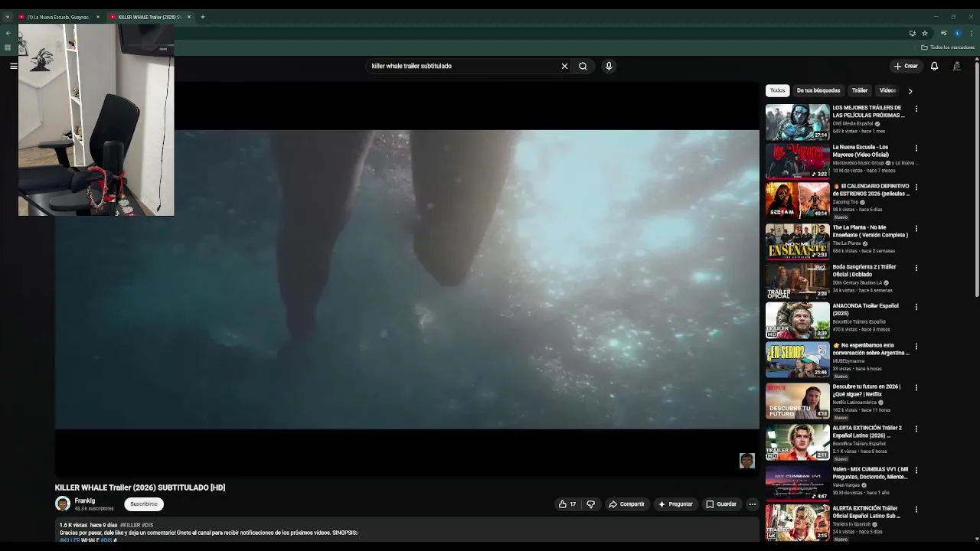Viewport: 980px width, 551px height.
Task: Open the Todos los marcadores folder
Action: click(948, 47)
